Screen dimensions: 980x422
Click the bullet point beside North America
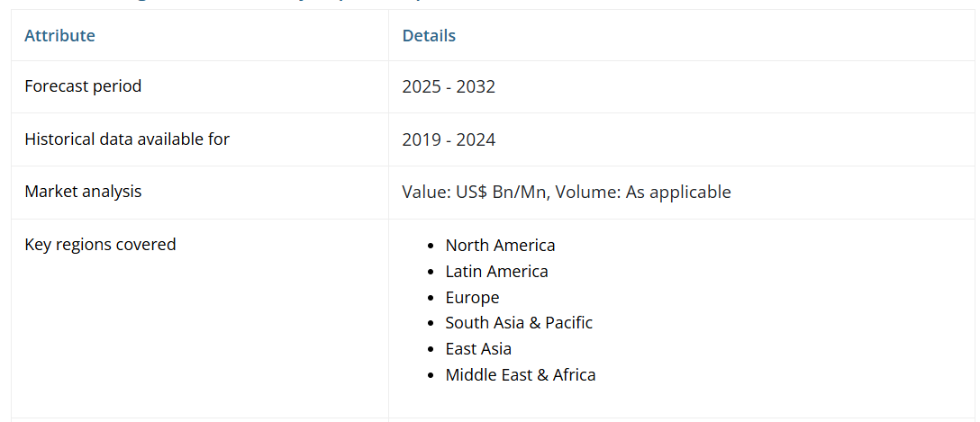(x=431, y=246)
